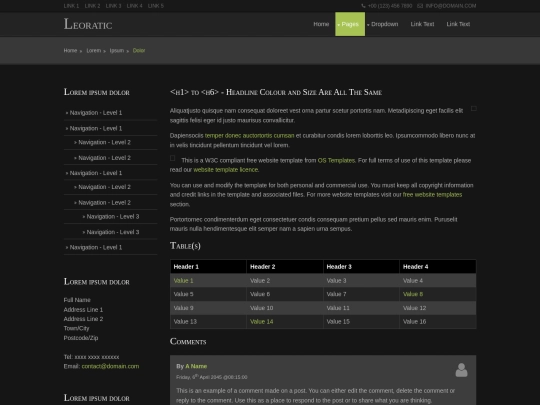Click the phone icon in top bar
This screenshot has height=405, width=540.
(x=363, y=6)
